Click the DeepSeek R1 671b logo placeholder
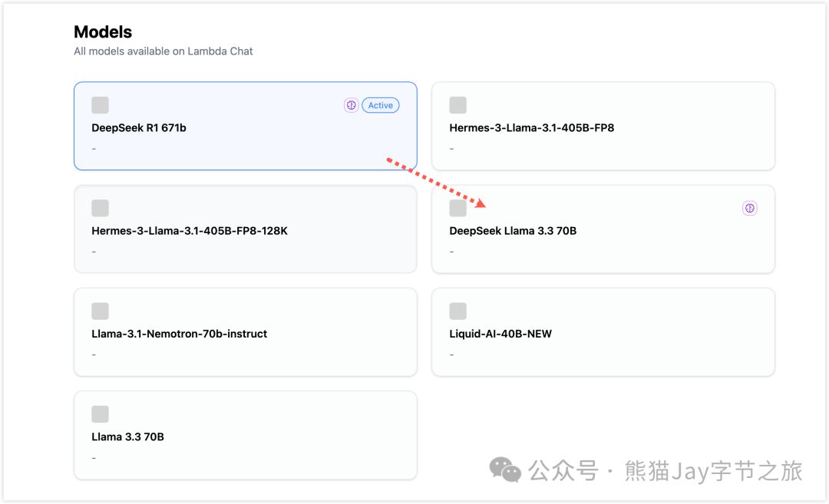Viewport: 829px width, 504px height. [x=100, y=105]
